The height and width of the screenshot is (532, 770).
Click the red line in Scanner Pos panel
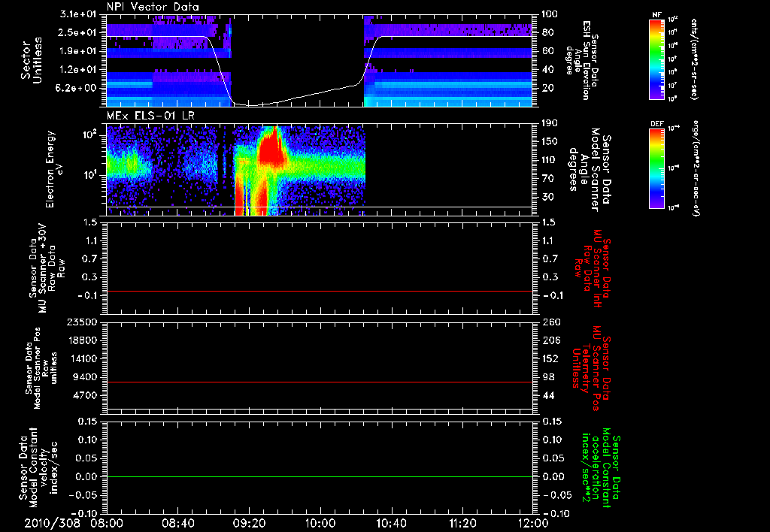pyautogui.click(x=319, y=382)
